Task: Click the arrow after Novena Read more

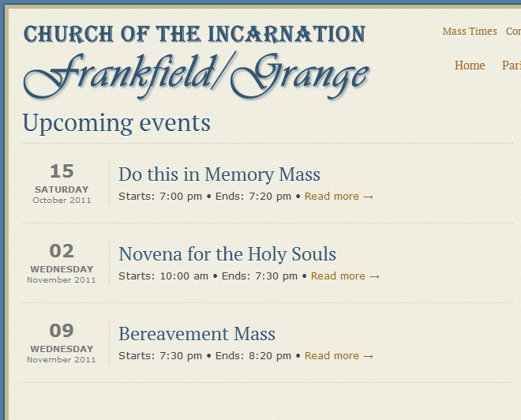Action: click(x=374, y=276)
